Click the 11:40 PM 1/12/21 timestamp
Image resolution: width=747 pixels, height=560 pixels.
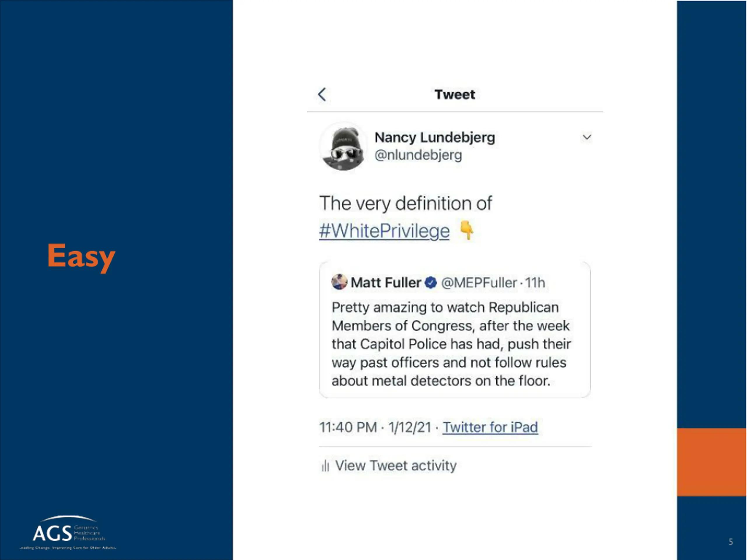pos(376,427)
